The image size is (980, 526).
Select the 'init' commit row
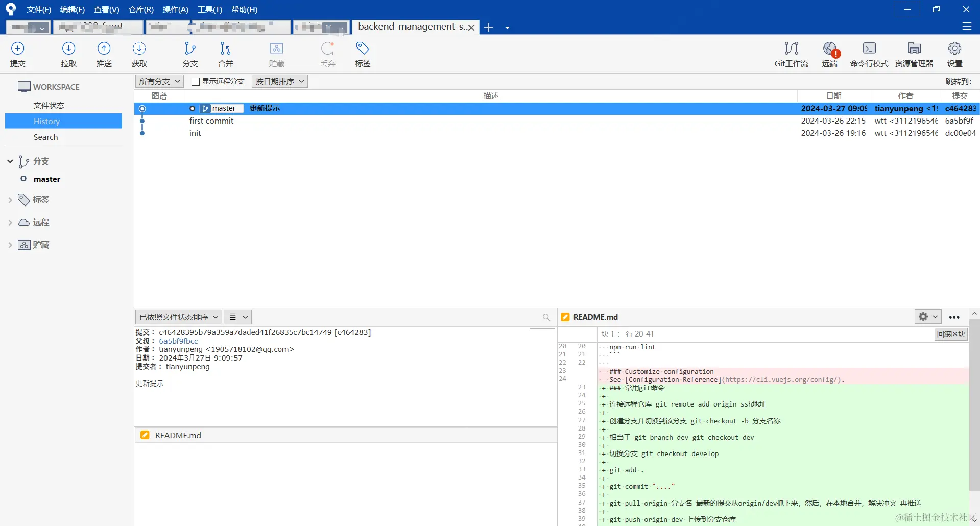click(x=556, y=133)
